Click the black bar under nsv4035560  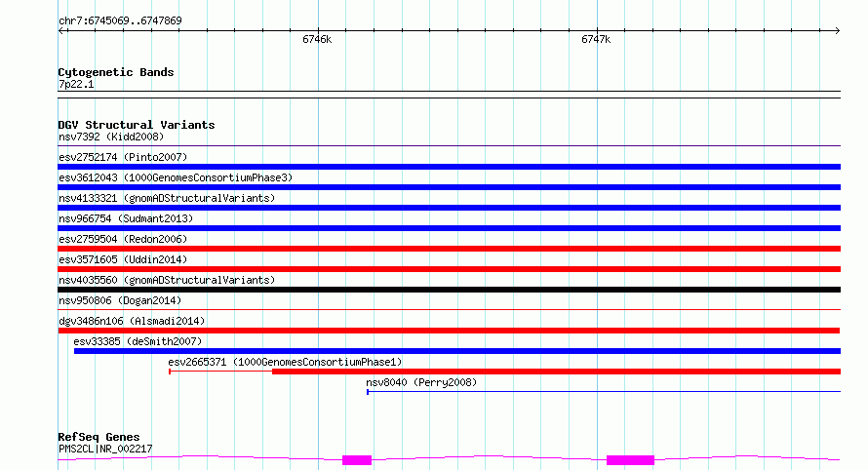click(449, 290)
